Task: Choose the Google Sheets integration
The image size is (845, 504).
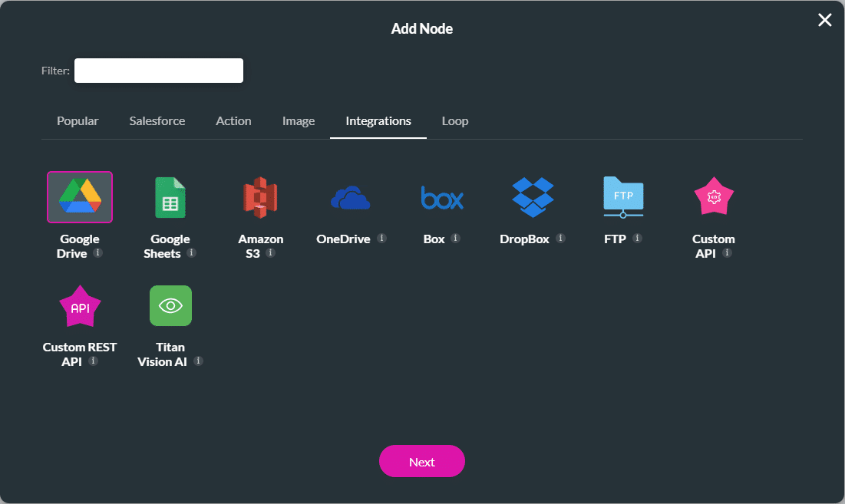Action: point(170,196)
